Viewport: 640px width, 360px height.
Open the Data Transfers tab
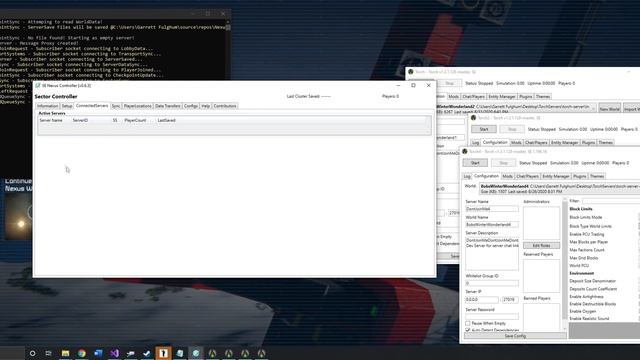click(x=167, y=106)
